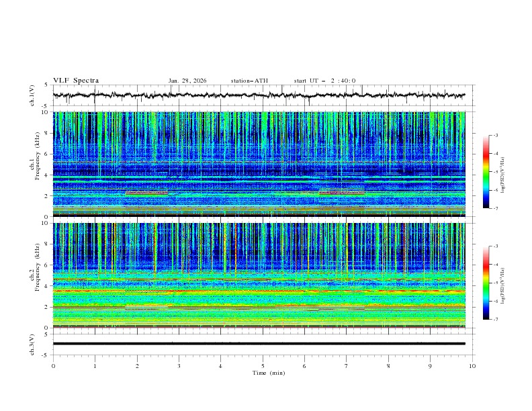This screenshot has width=532, height=411.
Task: Click the ch.1 voltage waveform trace
Action: [259, 95]
